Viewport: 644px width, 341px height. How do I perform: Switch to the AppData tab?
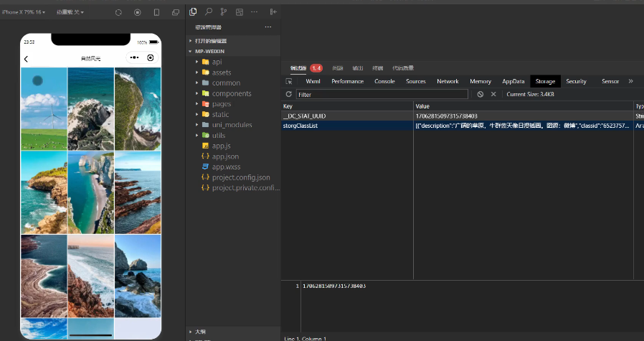[513, 81]
